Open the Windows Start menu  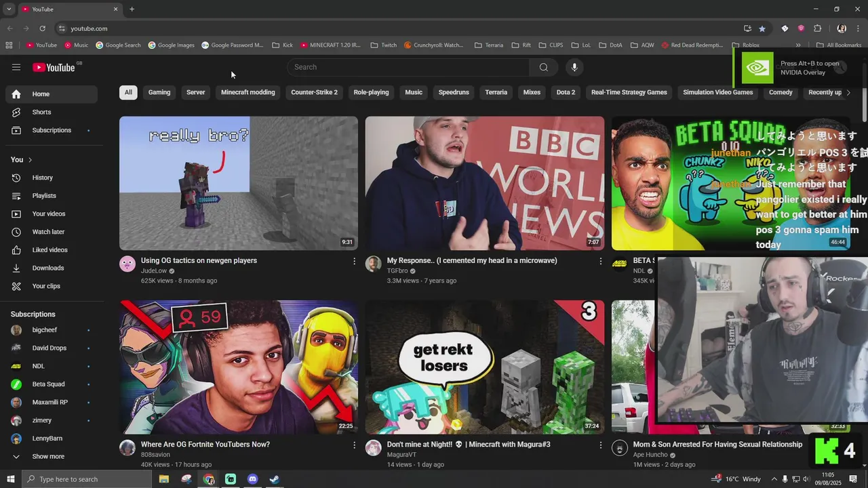tap(10, 479)
